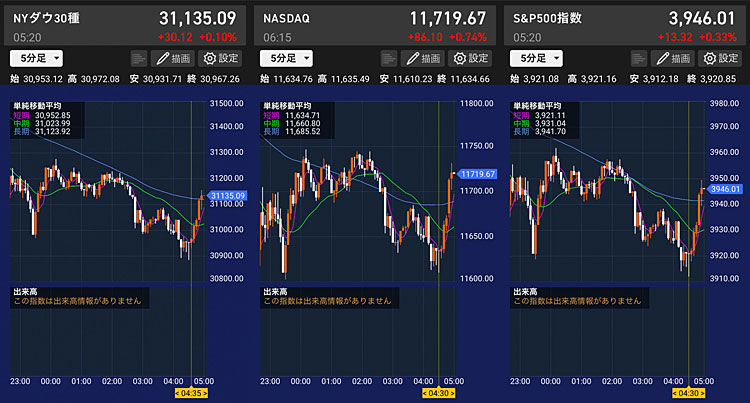The height and width of the screenshot is (403, 750).
Task: Click the list icon in S&P500指数 toolbar
Action: [x=639, y=58]
